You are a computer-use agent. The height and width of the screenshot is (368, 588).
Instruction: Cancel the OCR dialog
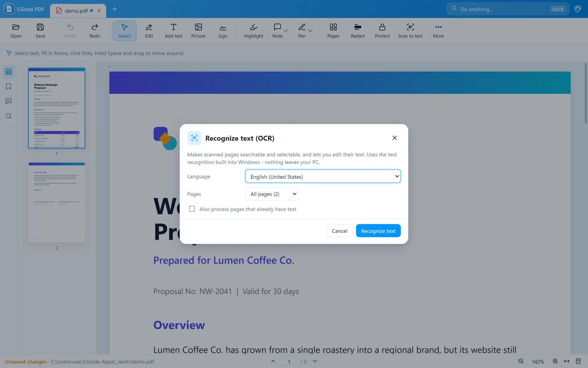[339, 231]
